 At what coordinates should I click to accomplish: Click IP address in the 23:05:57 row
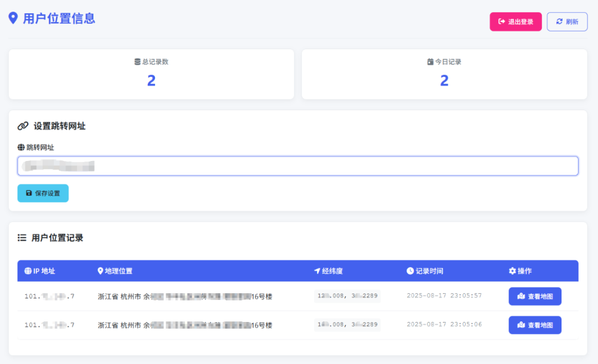click(50, 296)
